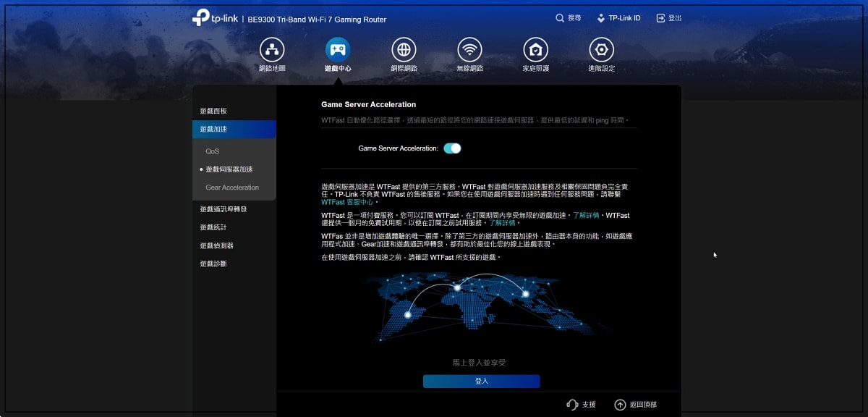Click the 網際網路 nav label
The height and width of the screenshot is (417, 868).
pos(404,68)
